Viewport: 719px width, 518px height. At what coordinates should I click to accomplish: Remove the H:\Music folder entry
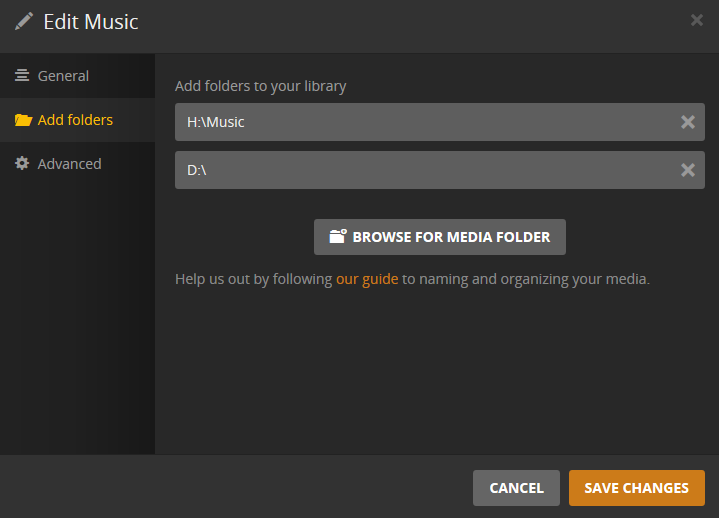[x=688, y=122]
